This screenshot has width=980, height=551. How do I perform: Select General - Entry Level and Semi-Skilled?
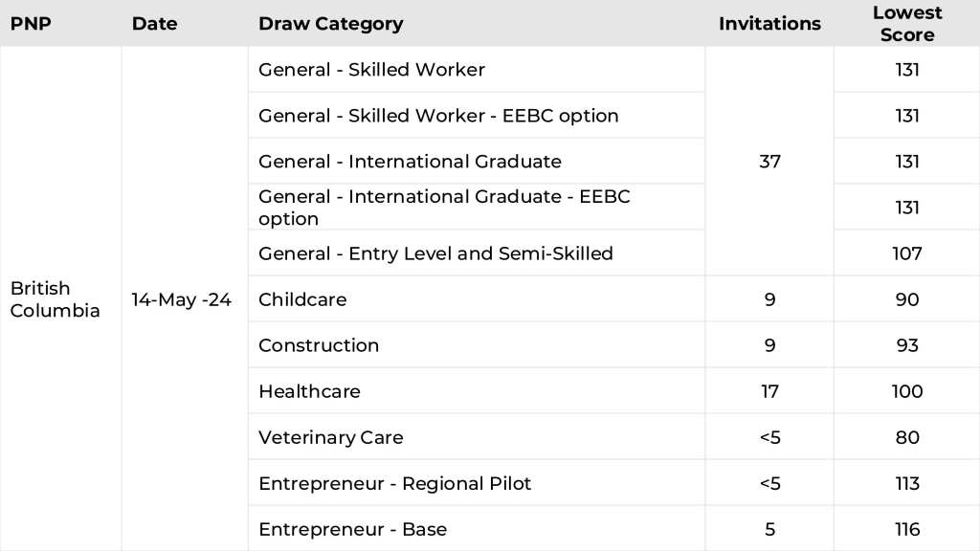435,253
